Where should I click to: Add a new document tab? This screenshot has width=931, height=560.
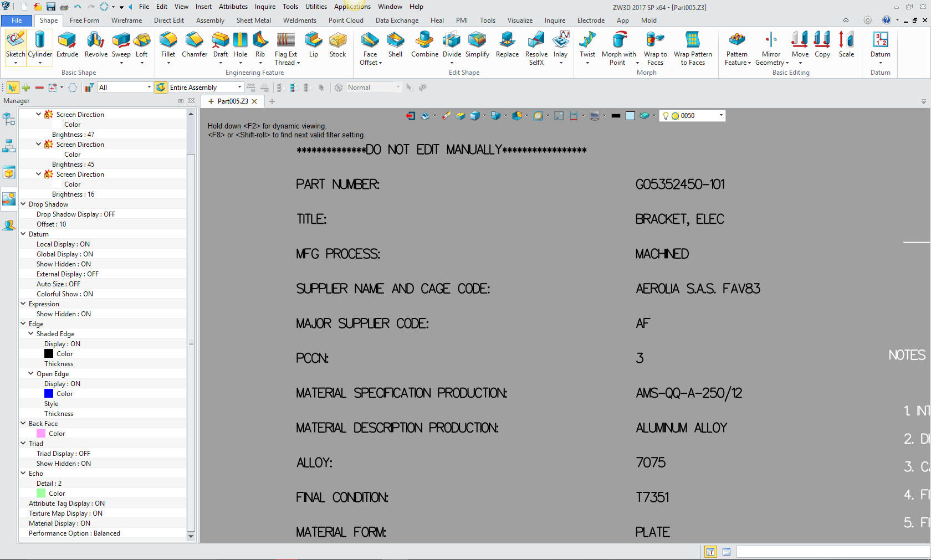click(272, 101)
